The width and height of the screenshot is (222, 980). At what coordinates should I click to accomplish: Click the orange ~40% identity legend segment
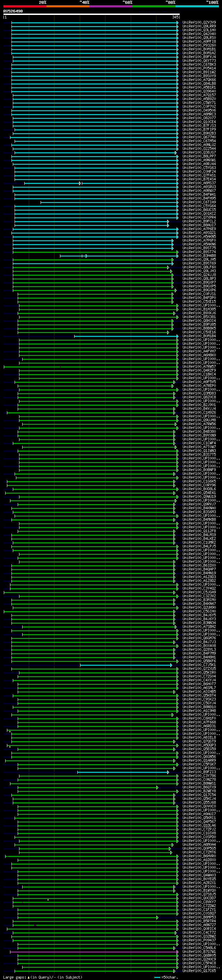click(68, 6)
